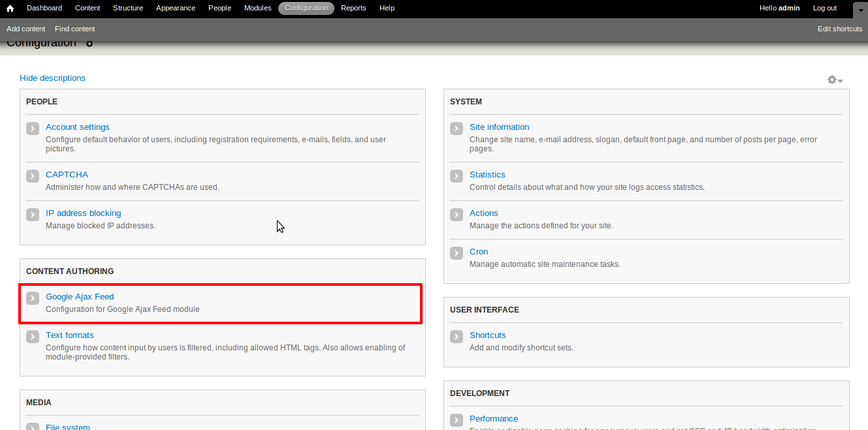The width and height of the screenshot is (868, 430).
Task: Open the gear contextual menu above System
Action: pos(835,80)
